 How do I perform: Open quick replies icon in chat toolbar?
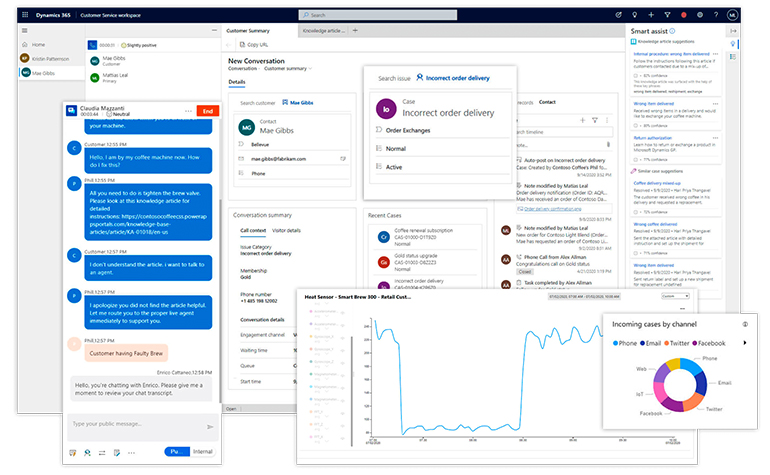click(x=73, y=453)
